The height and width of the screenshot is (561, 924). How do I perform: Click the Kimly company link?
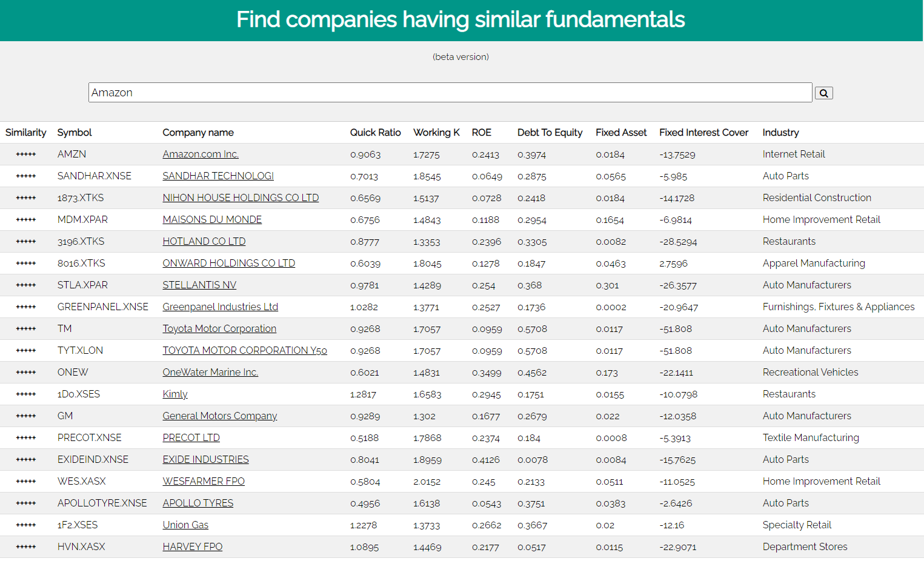click(175, 394)
